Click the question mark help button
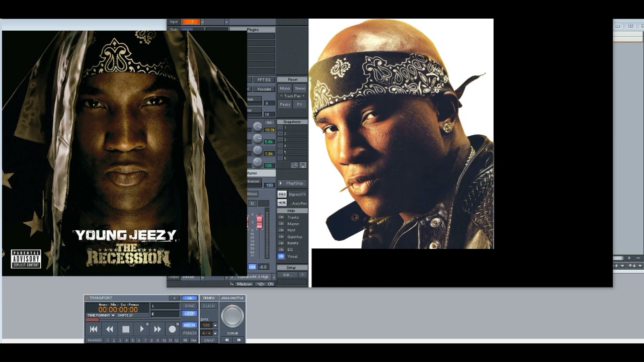Viewport: 644px width, 362px height. pyautogui.click(x=302, y=275)
